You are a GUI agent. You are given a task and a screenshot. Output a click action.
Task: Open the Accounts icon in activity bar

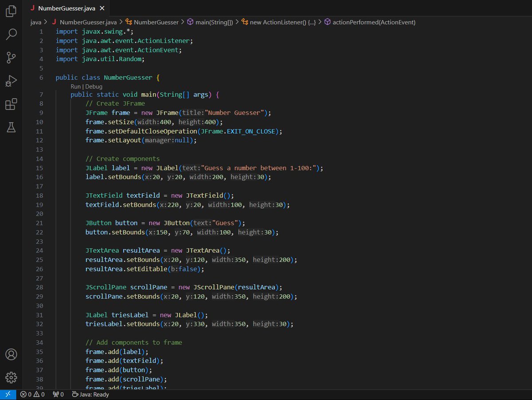pos(11,354)
